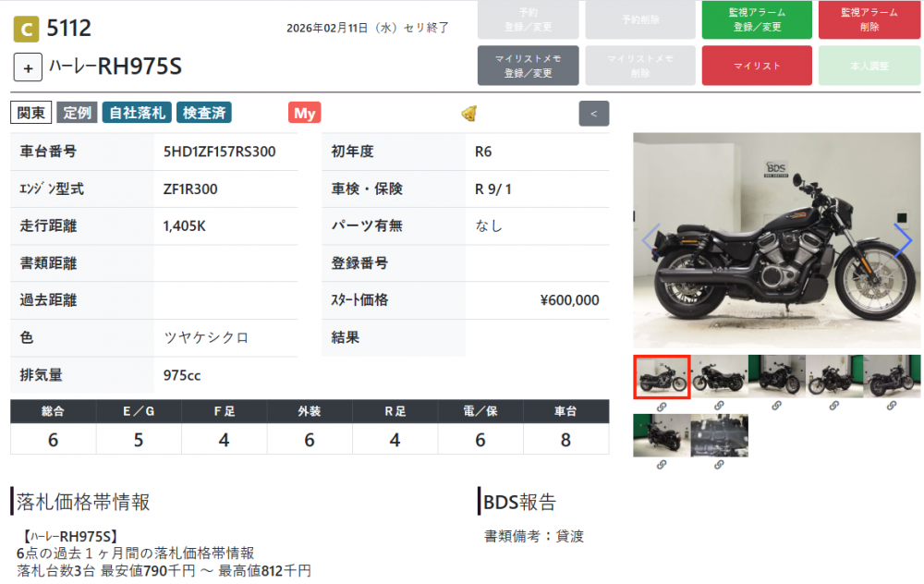Open マイリストメモ 登録/変更
Screen dimensions: 924x584
click(528, 66)
